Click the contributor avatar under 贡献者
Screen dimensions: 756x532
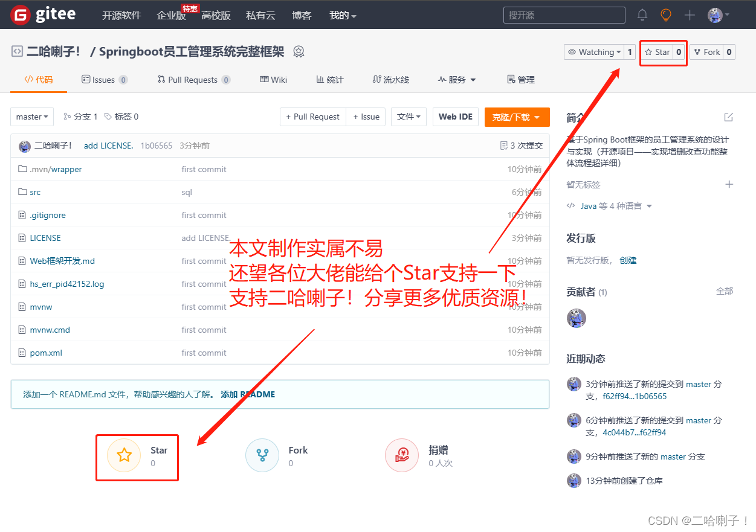577,318
